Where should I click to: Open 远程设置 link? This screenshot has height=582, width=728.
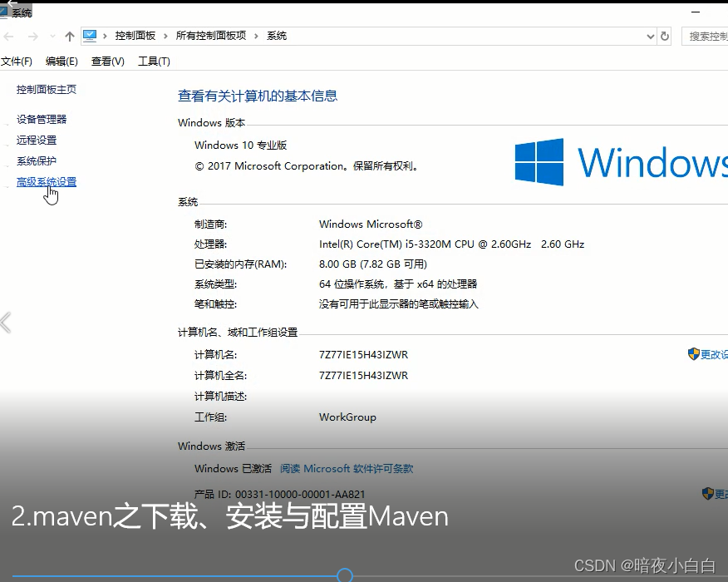[x=37, y=141]
